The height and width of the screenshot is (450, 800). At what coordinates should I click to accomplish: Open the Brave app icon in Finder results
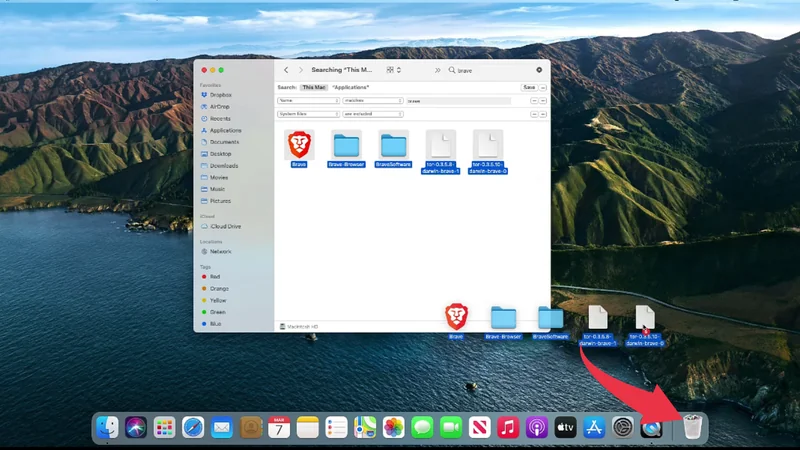[298, 144]
